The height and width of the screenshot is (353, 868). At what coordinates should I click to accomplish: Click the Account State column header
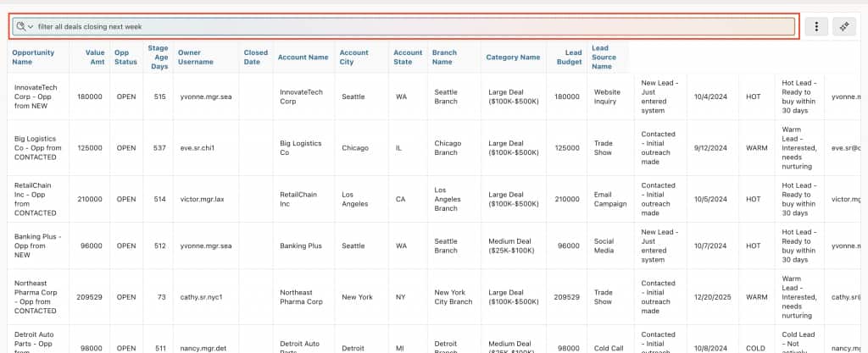[408, 58]
